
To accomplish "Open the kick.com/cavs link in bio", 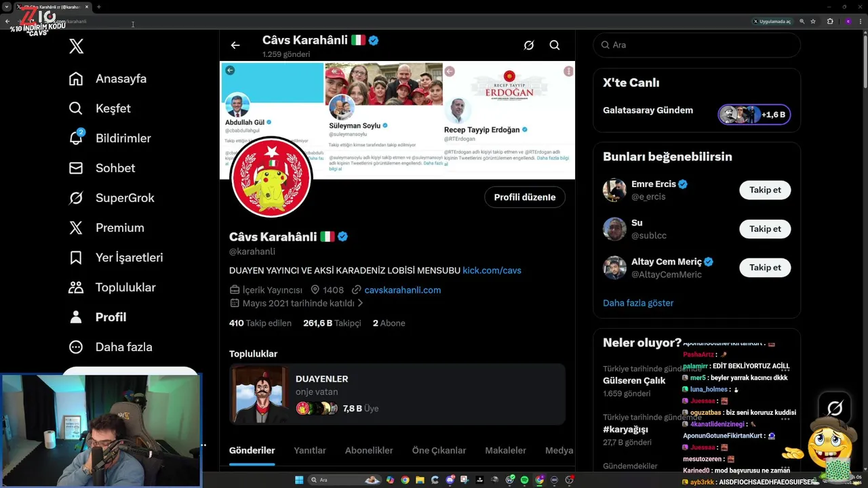I will 492,270.
